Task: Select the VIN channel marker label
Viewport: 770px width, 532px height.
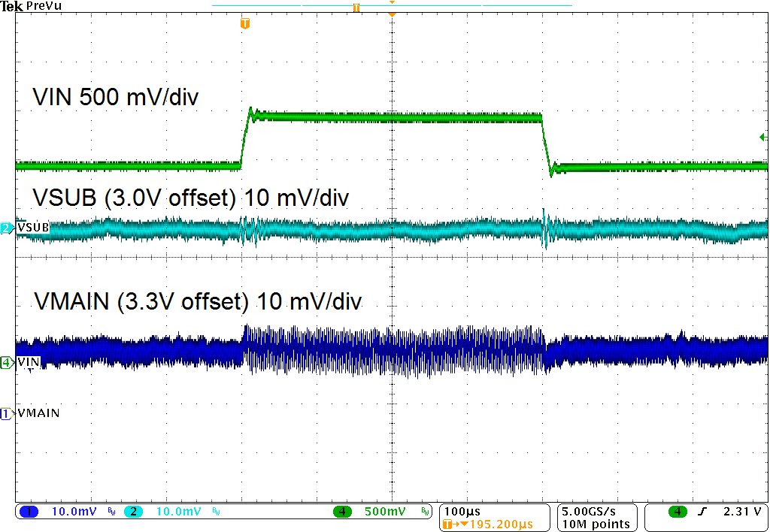Action: [x=29, y=360]
